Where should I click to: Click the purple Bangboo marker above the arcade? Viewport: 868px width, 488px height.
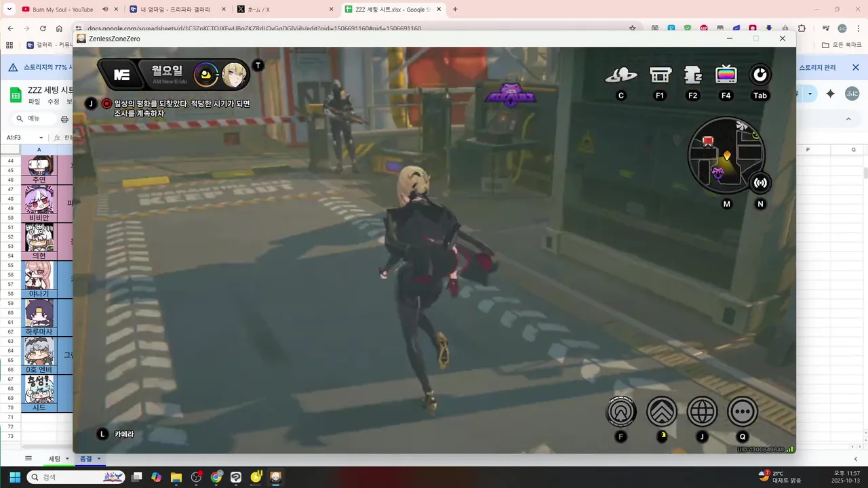click(x=511, y=94)
